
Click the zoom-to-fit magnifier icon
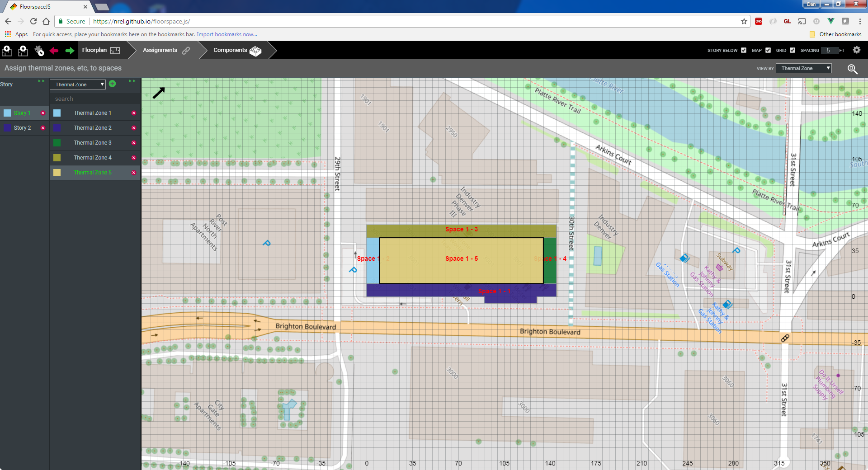tap(852, 69)
